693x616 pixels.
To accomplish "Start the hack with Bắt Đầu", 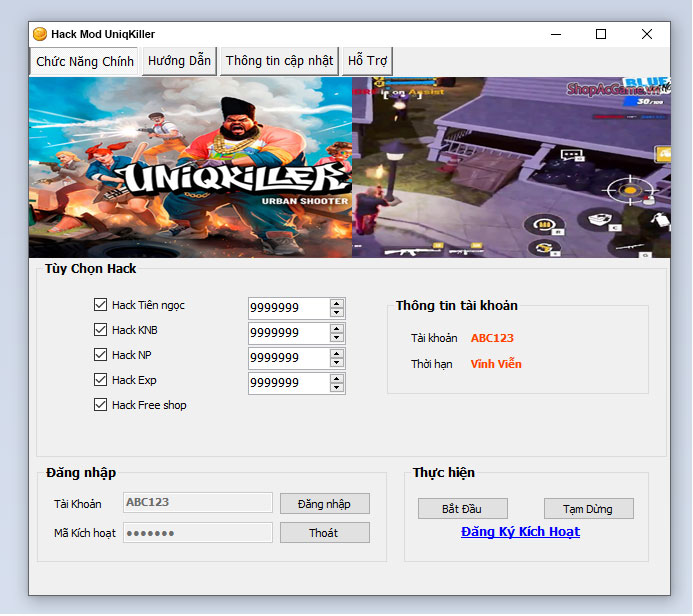I will (462, 509).
